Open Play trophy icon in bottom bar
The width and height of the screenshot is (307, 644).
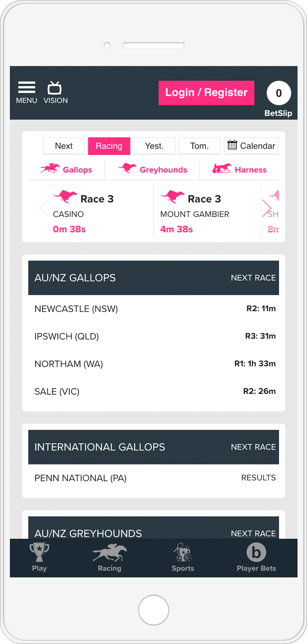[x=40, y=552]
